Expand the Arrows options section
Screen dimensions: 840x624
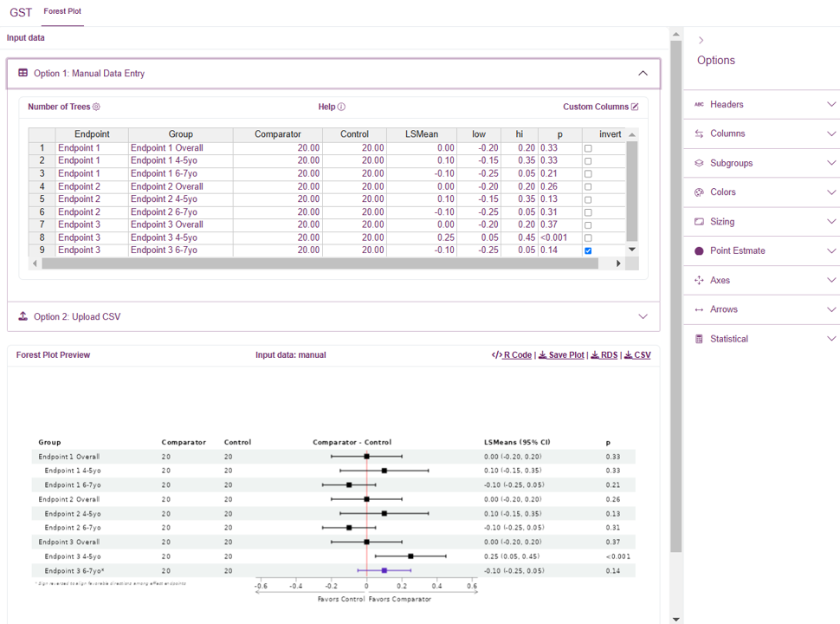coord(830,309)
